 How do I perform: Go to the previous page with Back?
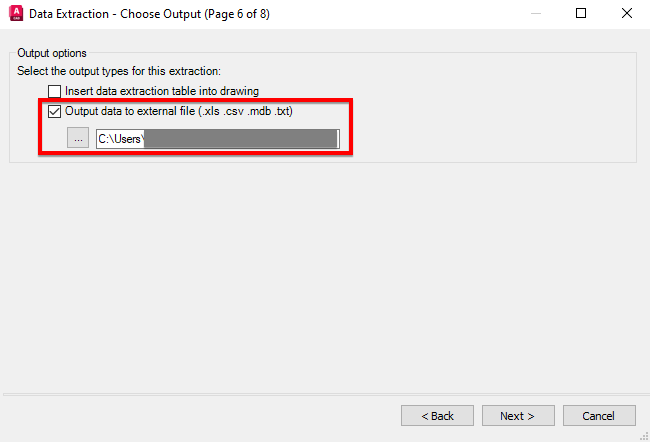437,415
